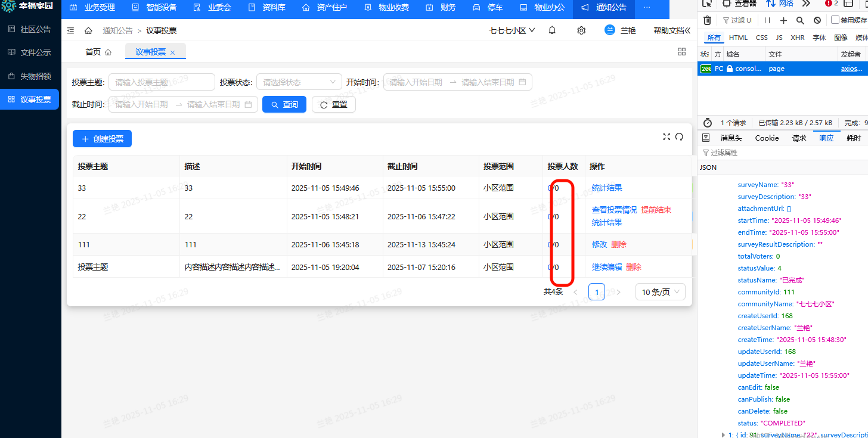Enable the 禁用缓存 checkbox
The height and width of the screenshot is (438, 868).
tap(835, 20)
